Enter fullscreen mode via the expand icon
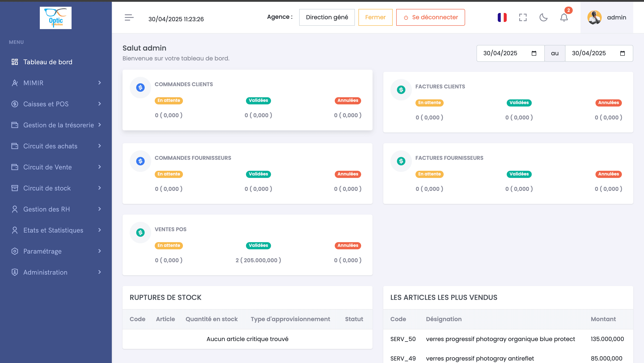Screen dimensions: 644x363 pos(523,17)
